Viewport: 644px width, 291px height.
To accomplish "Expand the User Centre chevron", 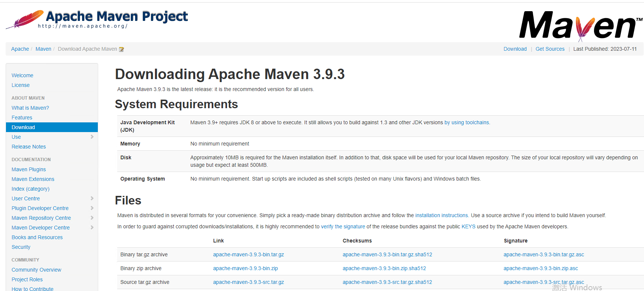I will (92, 198).
